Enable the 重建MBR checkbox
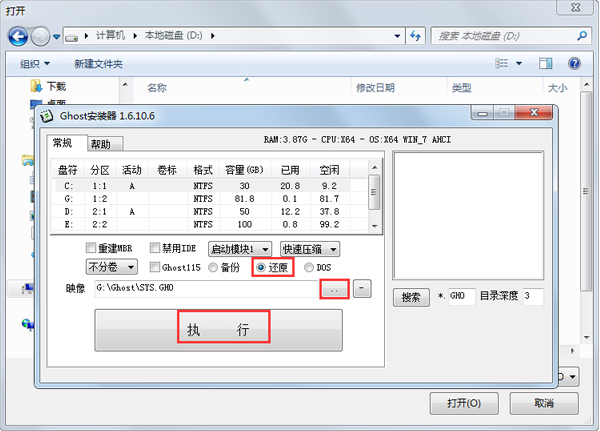 tap(92, 248)
